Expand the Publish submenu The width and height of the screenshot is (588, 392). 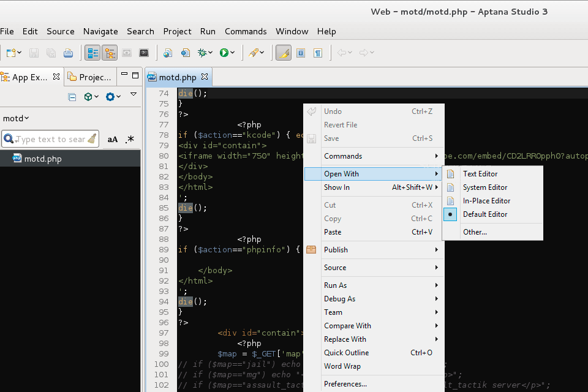[x=374, y=250]
